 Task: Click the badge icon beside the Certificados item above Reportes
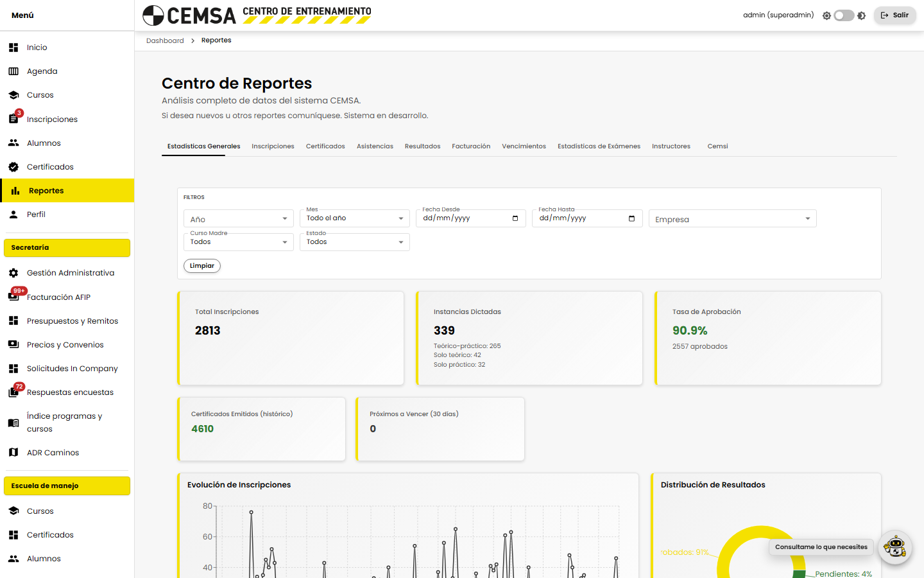(x=13, y=167)
